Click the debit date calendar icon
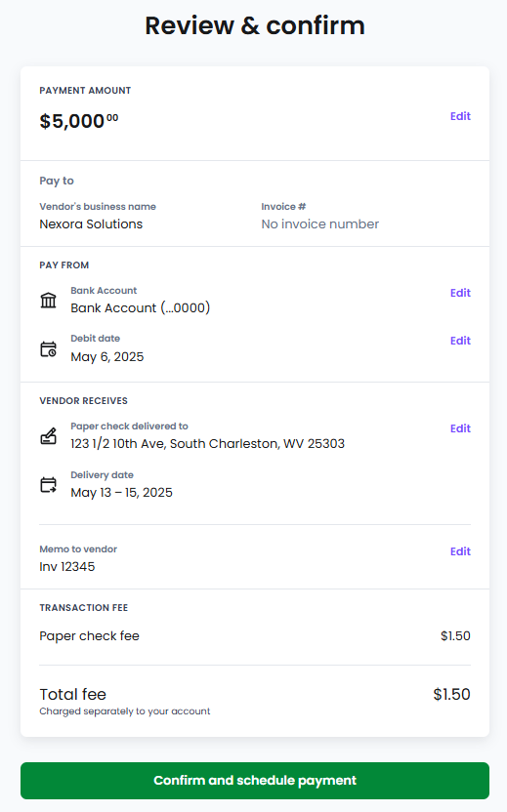Viewport: 507px width, 812px height. [48, 349]
